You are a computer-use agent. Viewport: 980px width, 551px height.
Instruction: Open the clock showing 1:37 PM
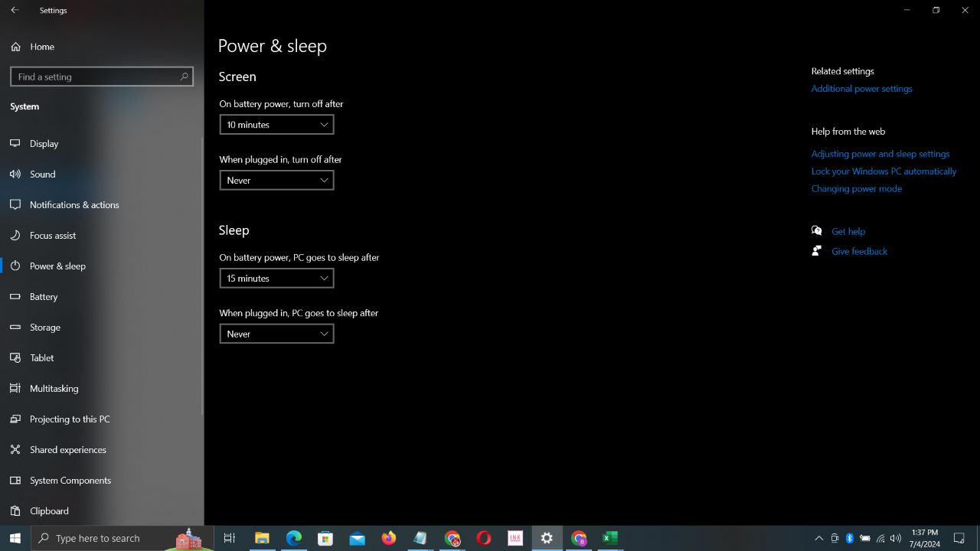[x=925, y=538]
